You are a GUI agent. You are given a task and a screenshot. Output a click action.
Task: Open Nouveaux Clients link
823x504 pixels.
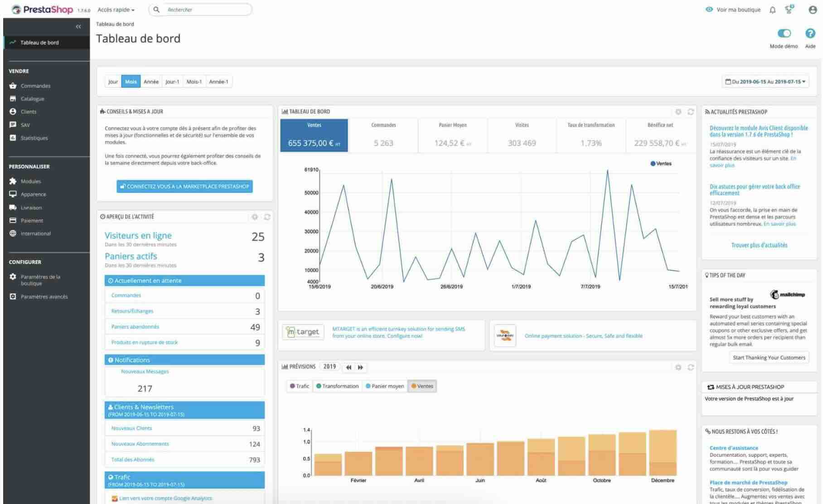[x=131, y=428]
